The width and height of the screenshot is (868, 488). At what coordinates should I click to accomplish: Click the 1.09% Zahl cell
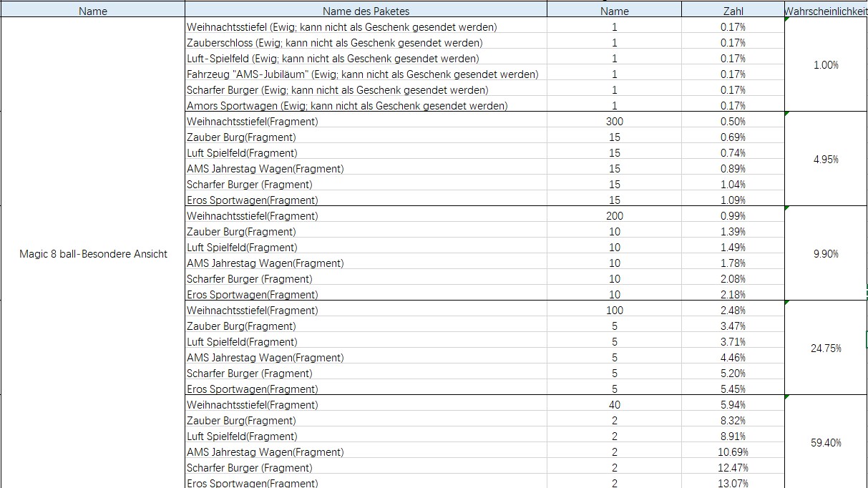733,200
